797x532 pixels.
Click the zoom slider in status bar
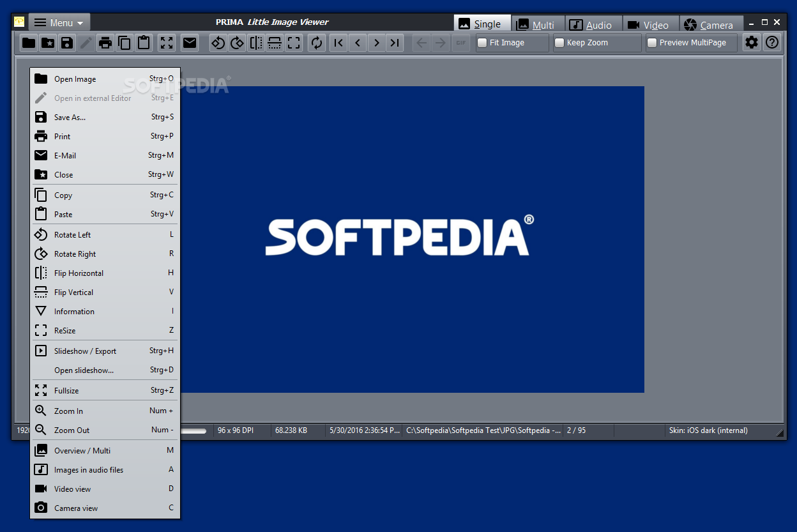194,431
